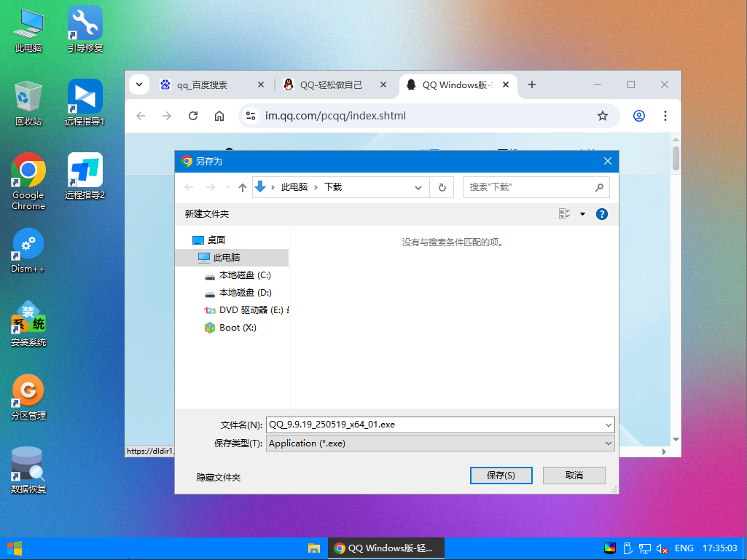Click 新建文件夹 button
This screenshot has height=560, width=747.
click(207, 214)
